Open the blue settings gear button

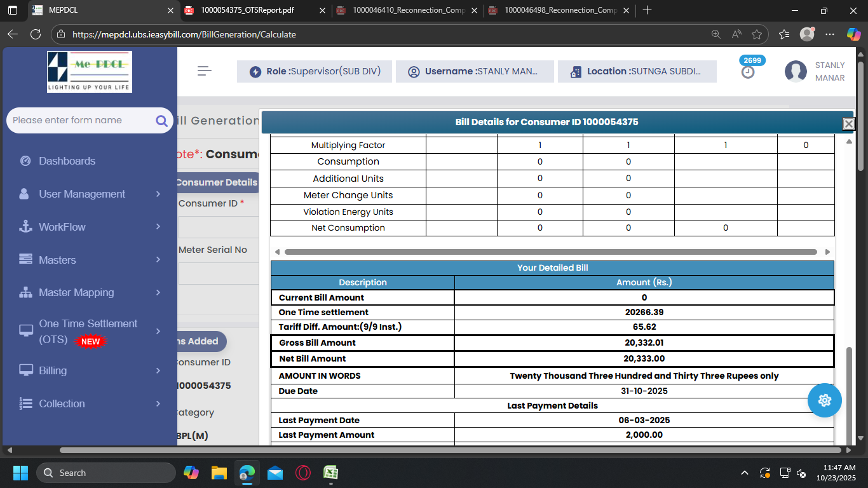coord(824,400)
